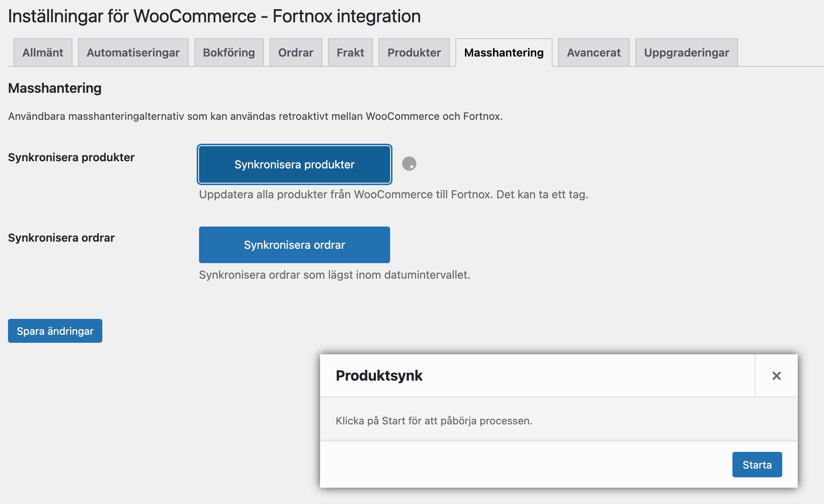Click the Synkronisera ordrar button
The height and width of the screenshot is (504, 824).
pos(294,245)
